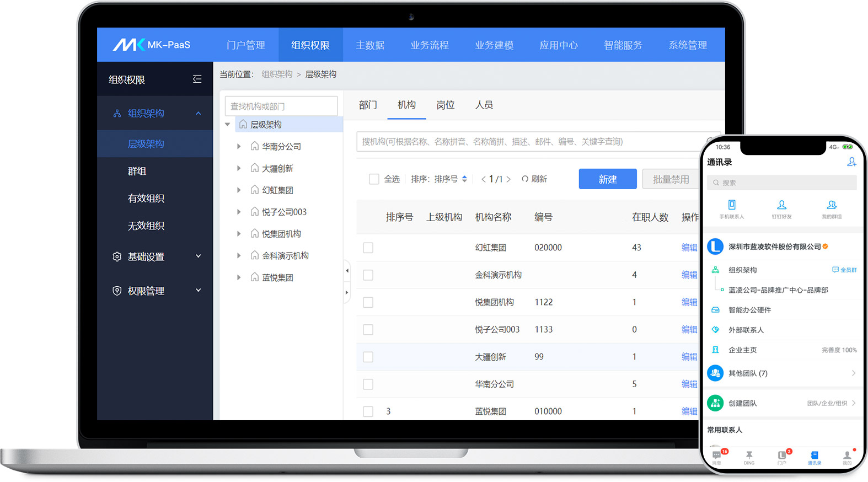
Task: Click 编辑 link for 金科演示机构
Action: 689,275
